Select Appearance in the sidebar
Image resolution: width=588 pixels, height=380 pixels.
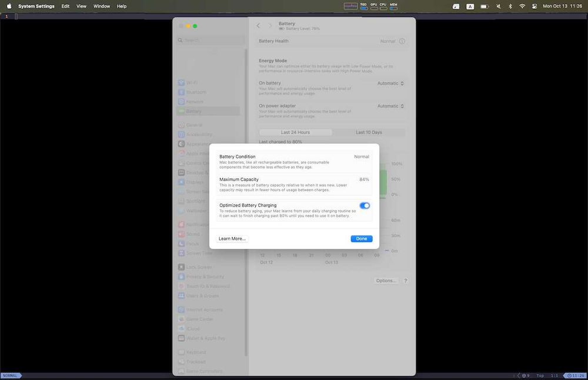coord(193,144)
